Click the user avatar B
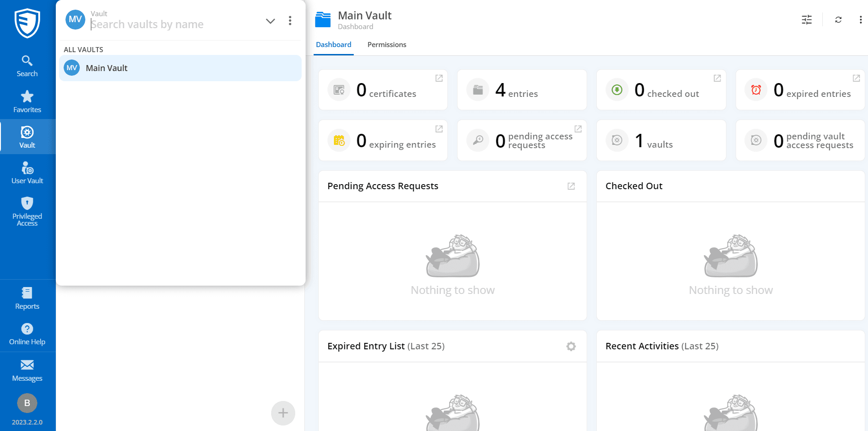 [27, 403]
